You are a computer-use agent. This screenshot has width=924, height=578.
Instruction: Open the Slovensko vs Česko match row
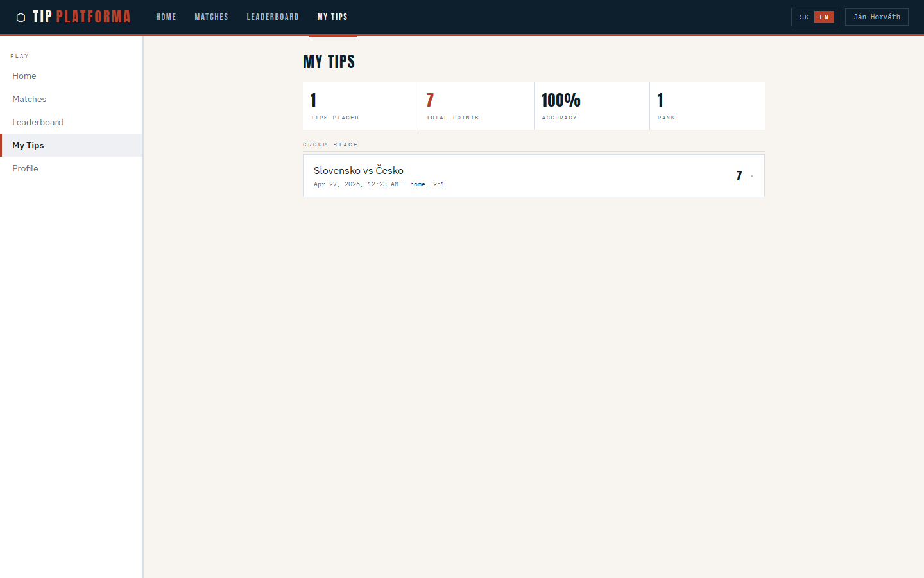click(513, 176)
